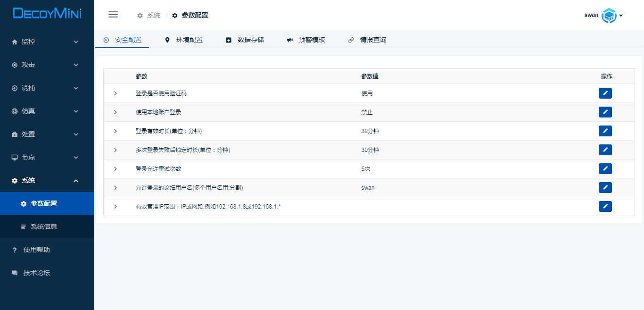Click the hamburger menu icon to collapse sidebar
This screenshot has height=310, width=644.
click(x=113, y=15)
